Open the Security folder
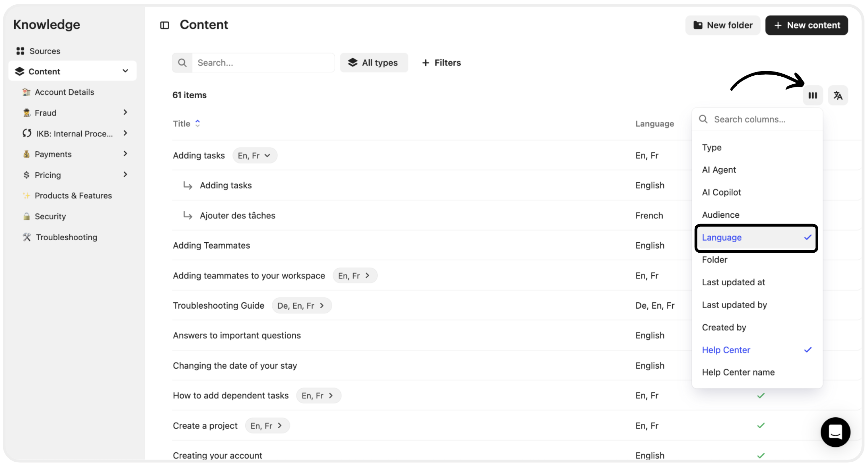Viewport: 868px width, 470px height. click(50, 217)
